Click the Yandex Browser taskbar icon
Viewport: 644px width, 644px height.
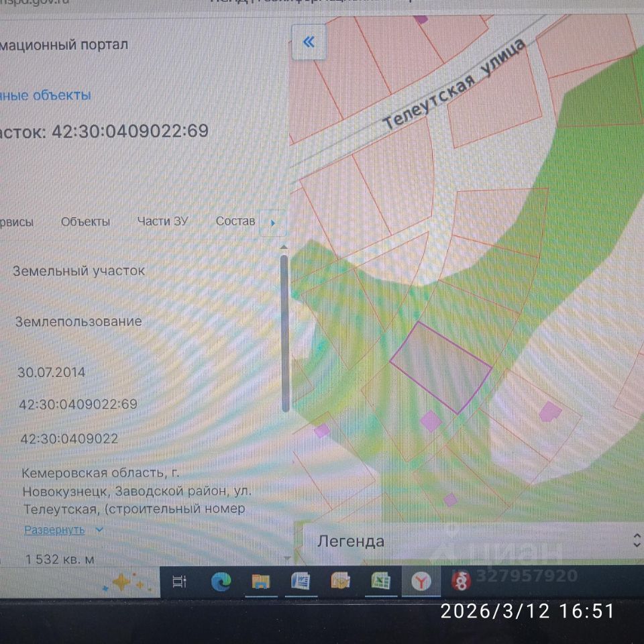[x=421, y=582]
